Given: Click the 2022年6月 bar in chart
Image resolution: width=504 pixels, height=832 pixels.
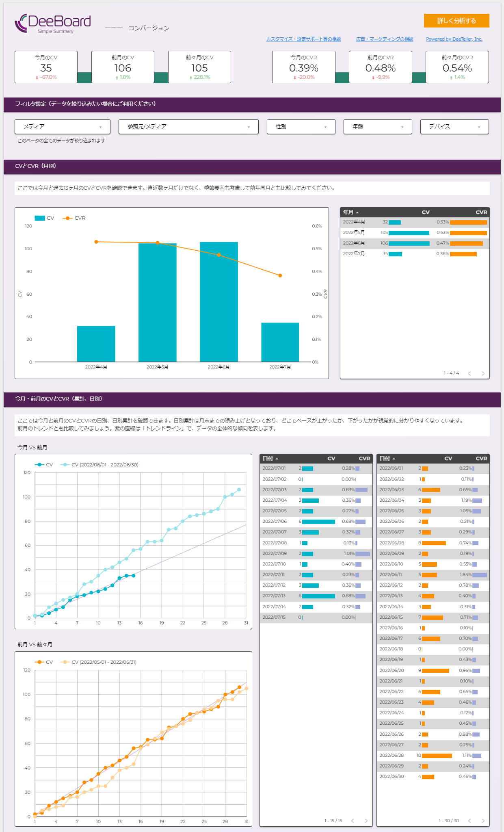Looking at the screenshot, I should pos(218,301).
